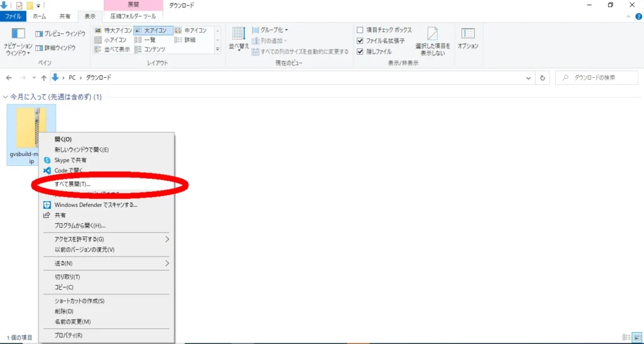Image resolution: width=644 pixels, height=344 pixels.
Task: Open プロパティ(R) from context menu
Action: point(106,335)
